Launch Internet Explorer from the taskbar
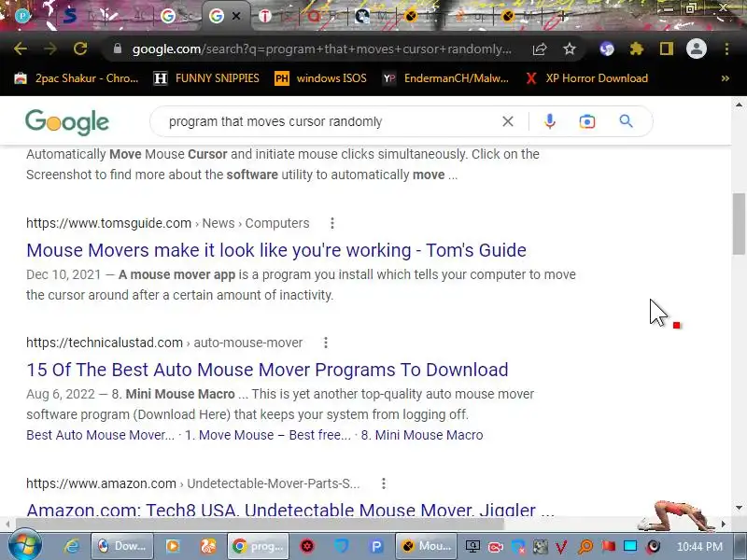This screenshot has height=560, width=747. click(x=71, y=546)
